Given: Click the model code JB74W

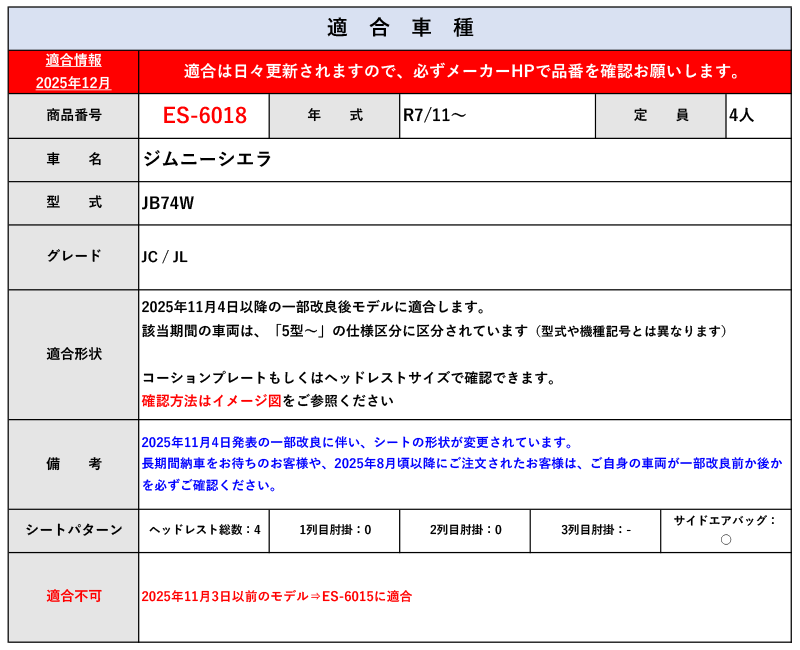Looking at the screenshot, I should 168,203.
